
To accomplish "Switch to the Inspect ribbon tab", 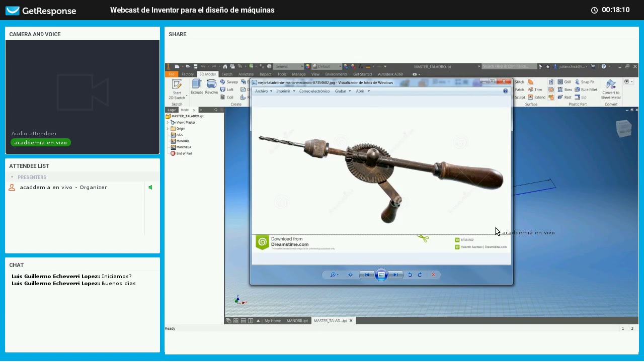I will click(265, 74).
